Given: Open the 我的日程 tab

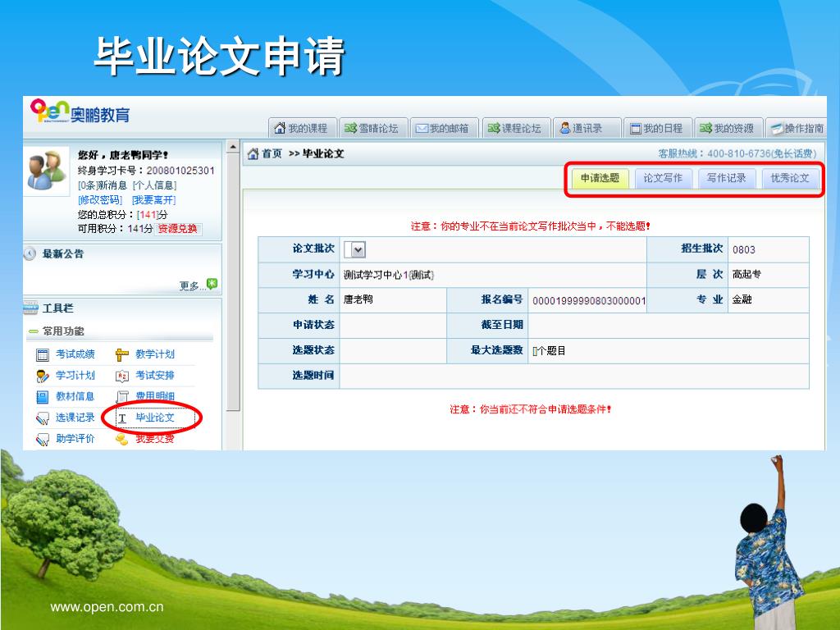Looking at the screenshot, I should pos(658,129).
